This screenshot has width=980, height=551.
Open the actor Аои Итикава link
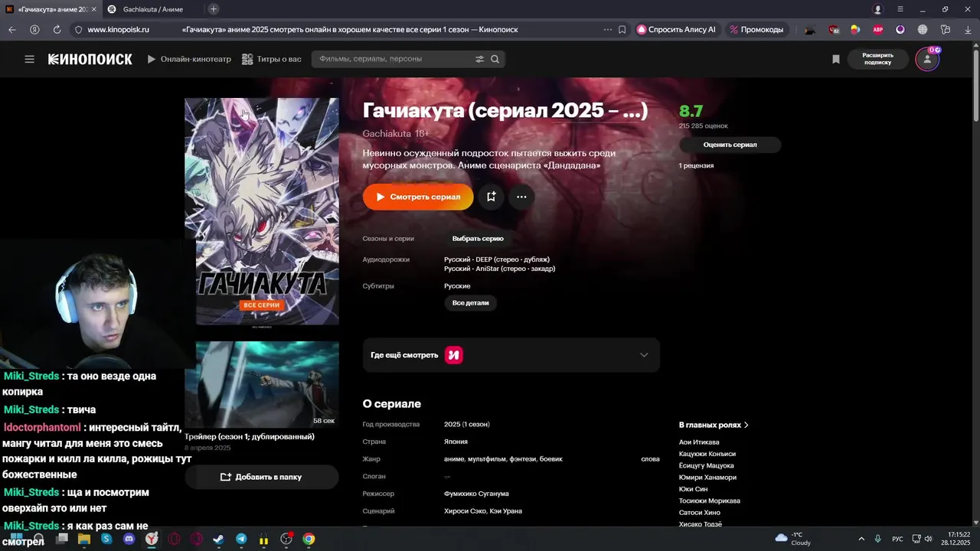[x=699, y=442]
